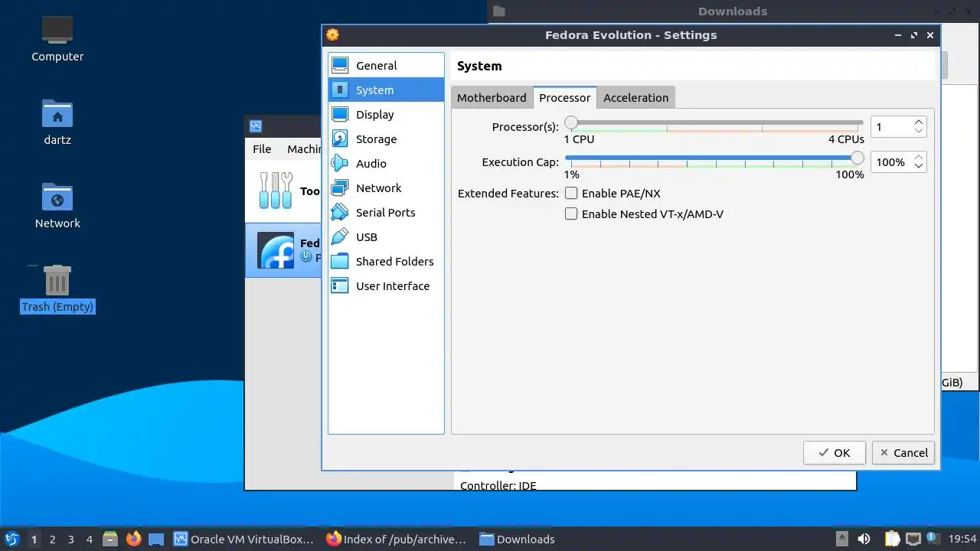The image size is (980, 551).
Task: Select the Processor tab
Action: point(565,98)
